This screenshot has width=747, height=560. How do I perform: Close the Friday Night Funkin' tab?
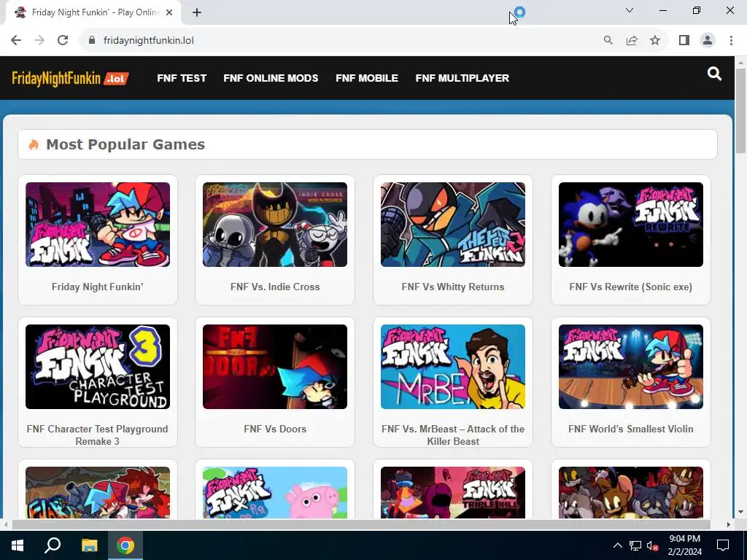tap(169, 12)
